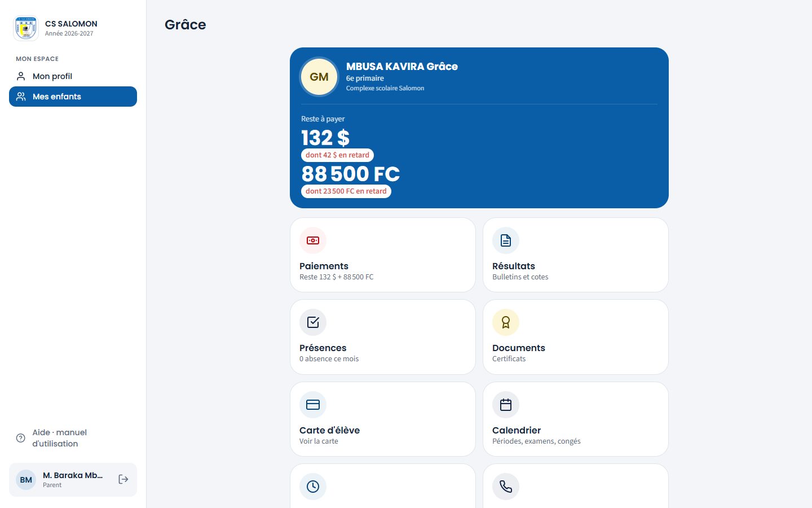Click the GM student avatar
Screen dimensions: 812x508
pyautogui.click(x=319, y=77)
